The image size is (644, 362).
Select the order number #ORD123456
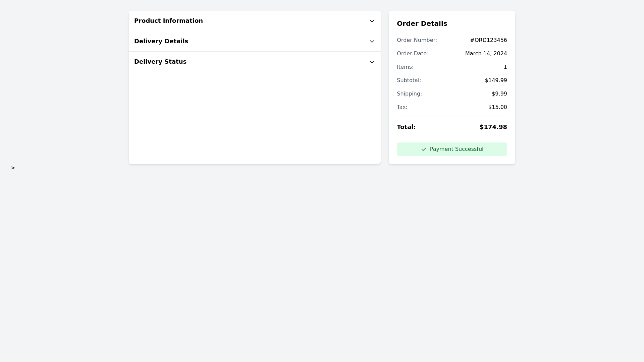point(488,40)
